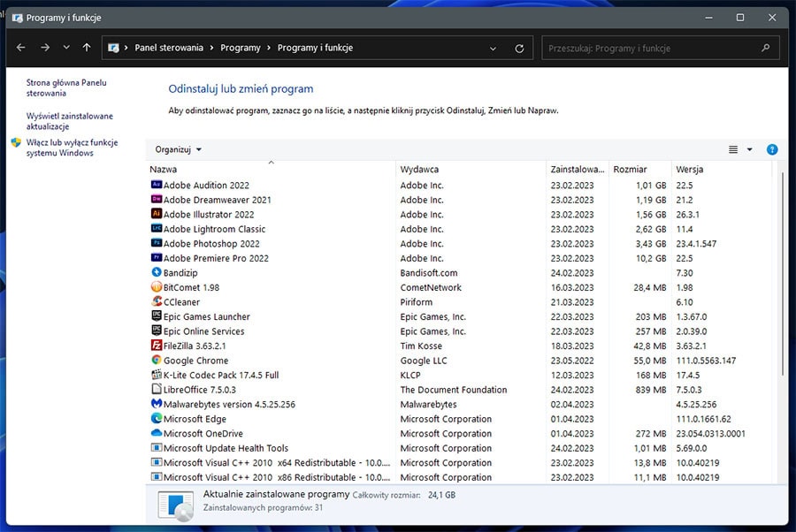Open the address bar history dropdown
The width and height of the screenshot is (796, 532).
(493, 49)
